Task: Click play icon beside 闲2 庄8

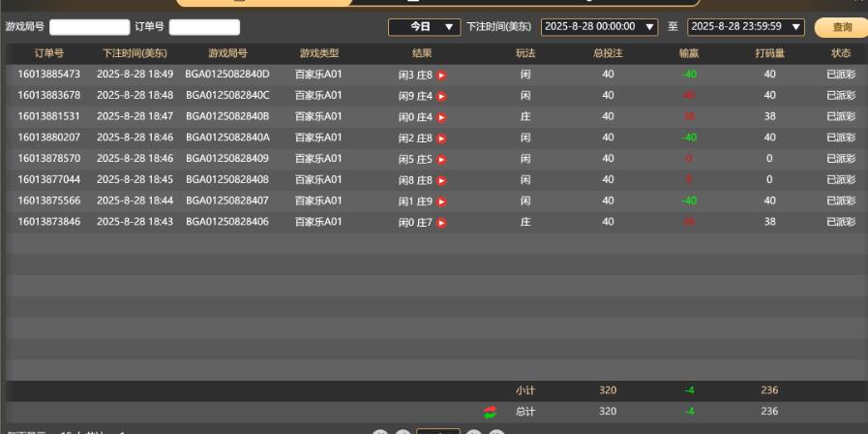Action: [441, 139]
